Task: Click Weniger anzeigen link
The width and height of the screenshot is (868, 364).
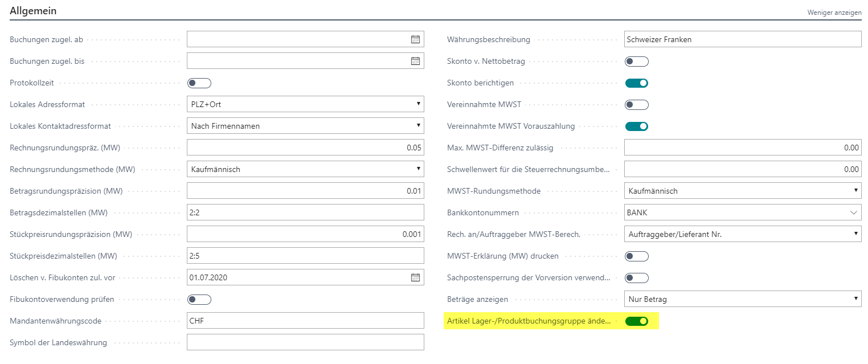Action: pos(834,12)
